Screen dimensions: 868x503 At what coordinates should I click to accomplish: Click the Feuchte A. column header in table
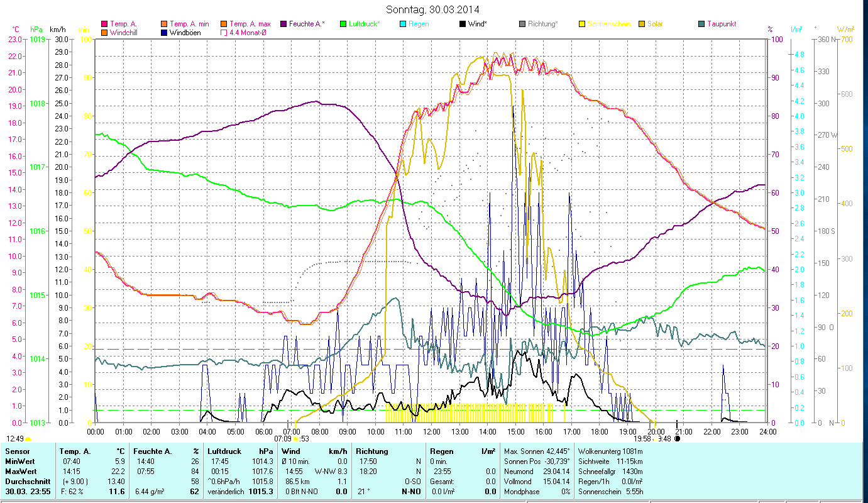(153, 451)
